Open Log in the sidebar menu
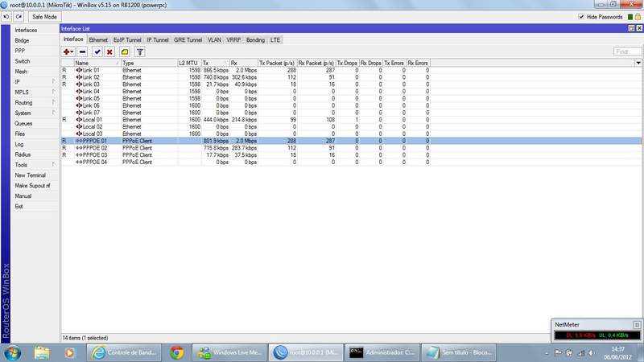Image resolution: width=644 pixels, height=362 pixels. (x=19, y=144)
